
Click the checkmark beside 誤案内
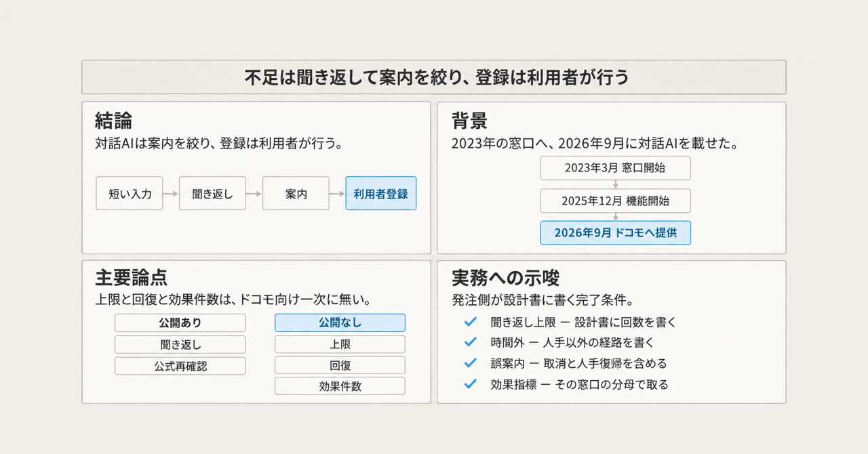pos(470,363)
